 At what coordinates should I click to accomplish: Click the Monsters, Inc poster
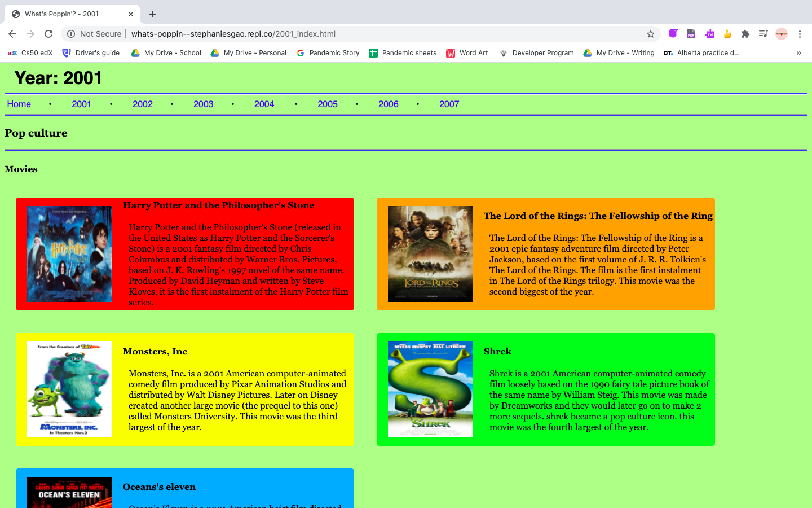69,389
